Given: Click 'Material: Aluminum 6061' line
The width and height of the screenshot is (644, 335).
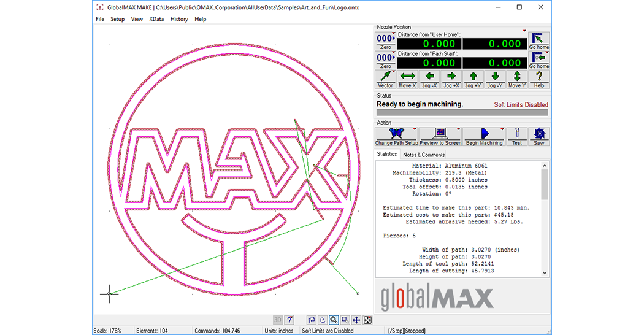Looking at the screenshot, I should point(450,166).
